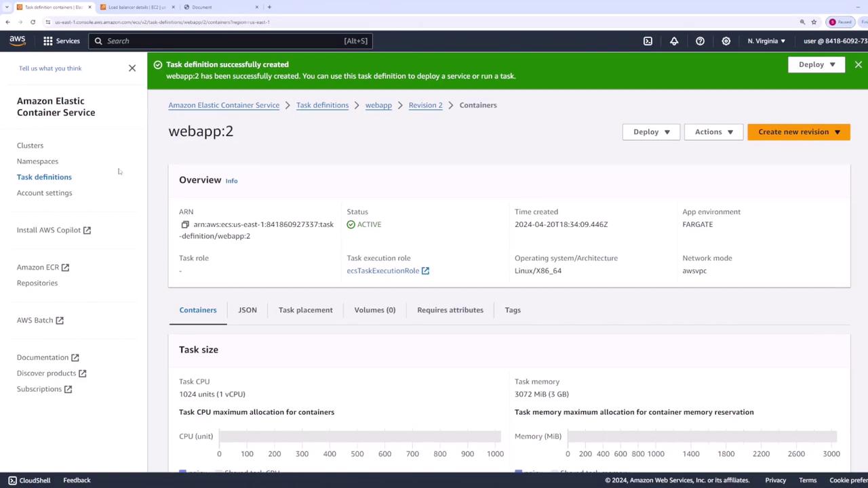This screenshot has height=488, width=868.
Task: Open a new browser tab with plus icon
Action: 269,7
